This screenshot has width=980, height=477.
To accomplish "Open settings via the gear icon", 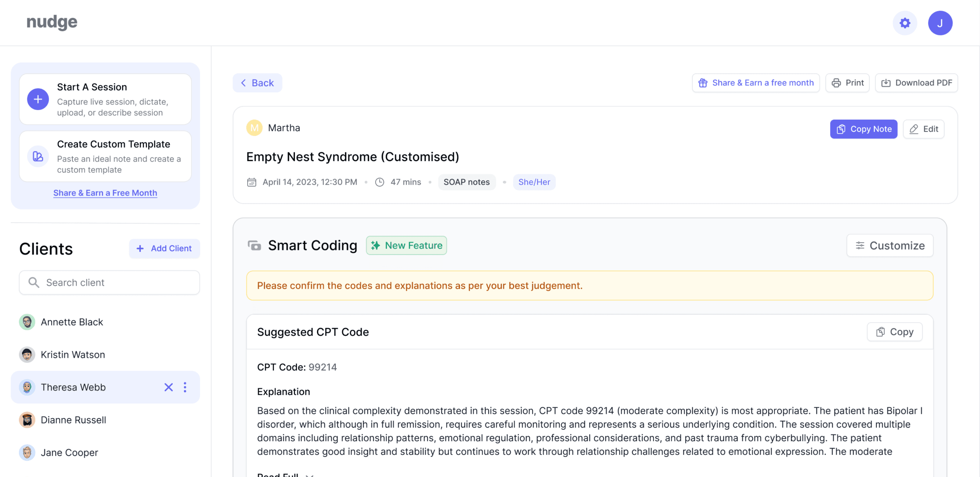I will [x=905, y=23].
